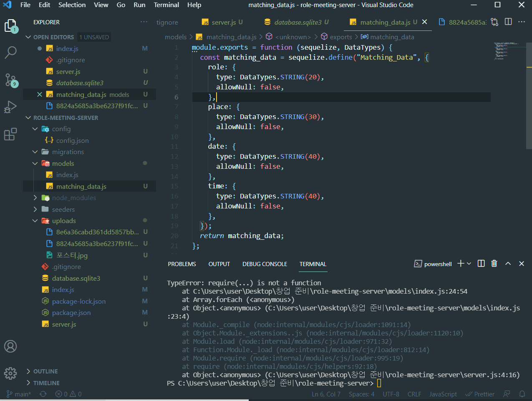Split the terminal panel
This screenshot has height=401, width=532.
481,264
